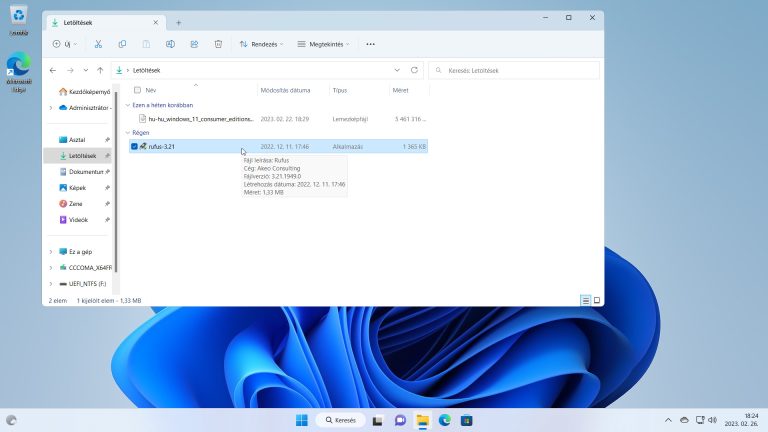Click the Share icon in toolbar
The width and height of the screenshot is (768, 432).
click(194, 44)
